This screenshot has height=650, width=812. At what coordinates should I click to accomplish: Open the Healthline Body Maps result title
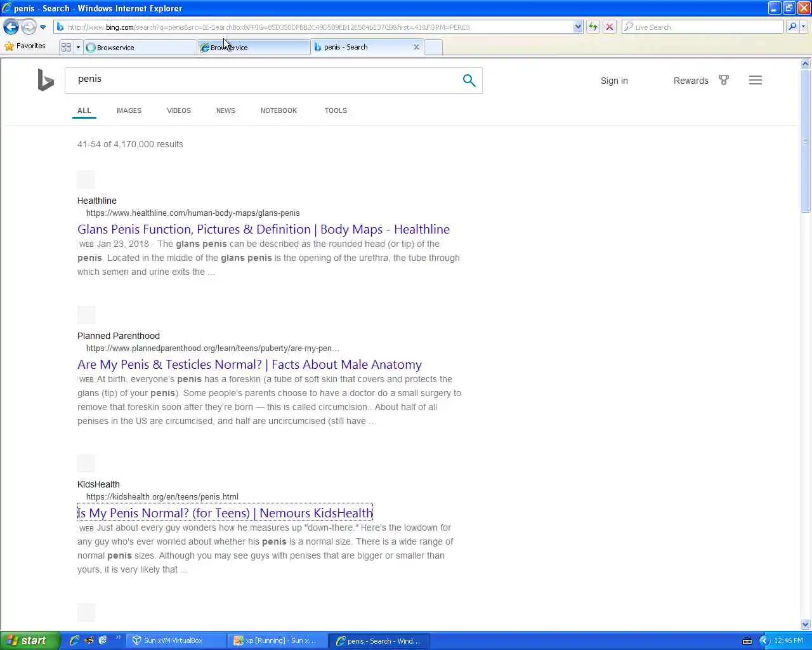point(263,229)
